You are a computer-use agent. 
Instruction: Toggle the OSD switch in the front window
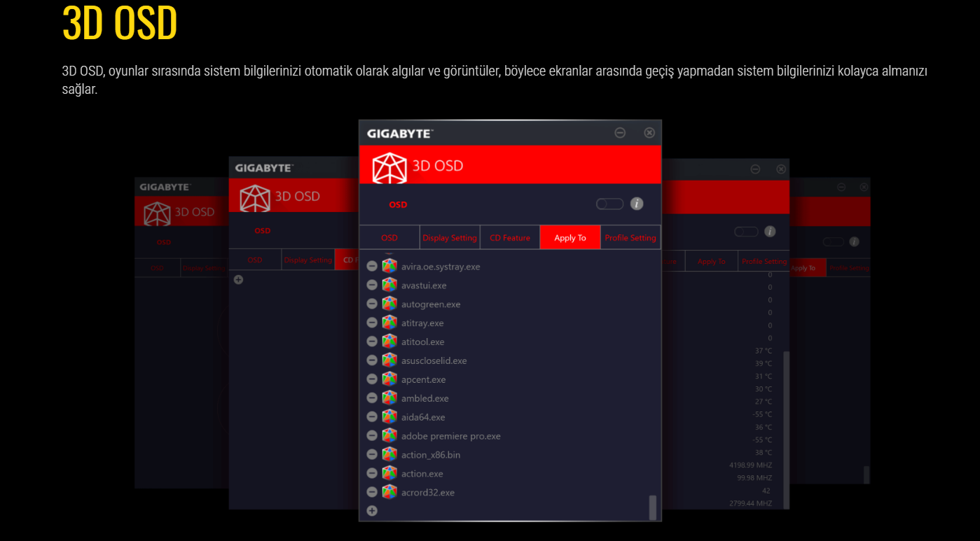coord(609,204)
